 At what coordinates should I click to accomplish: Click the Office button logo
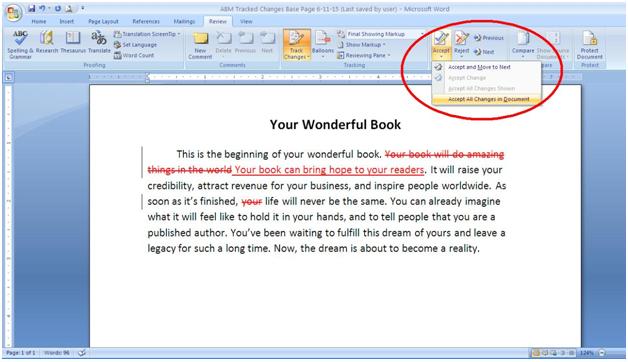pos(14,13)
